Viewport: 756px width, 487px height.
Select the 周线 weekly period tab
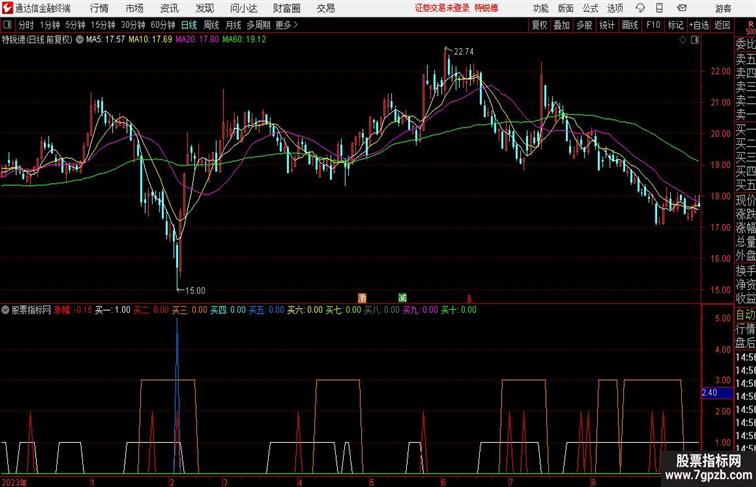pyautogui.click(x=211, y=25)
